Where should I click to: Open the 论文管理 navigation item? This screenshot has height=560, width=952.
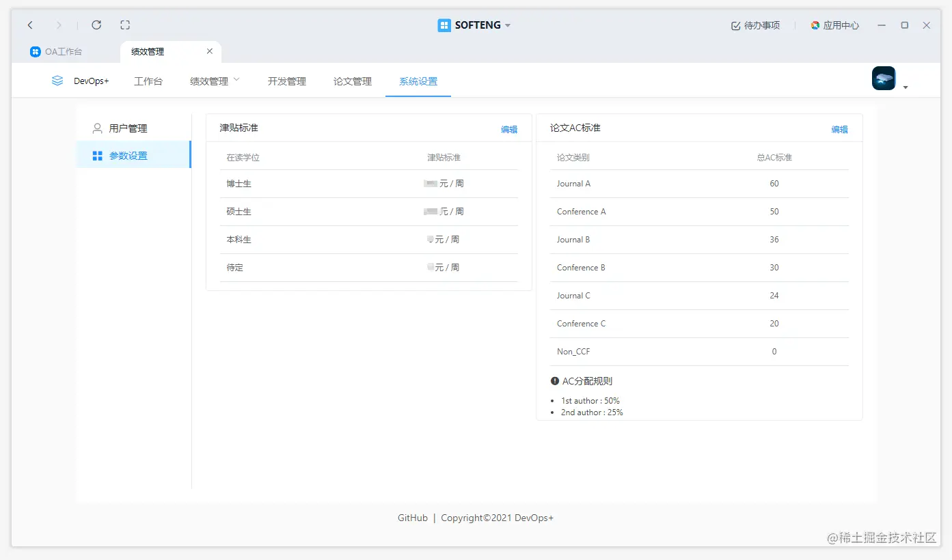tap(351, 80)
